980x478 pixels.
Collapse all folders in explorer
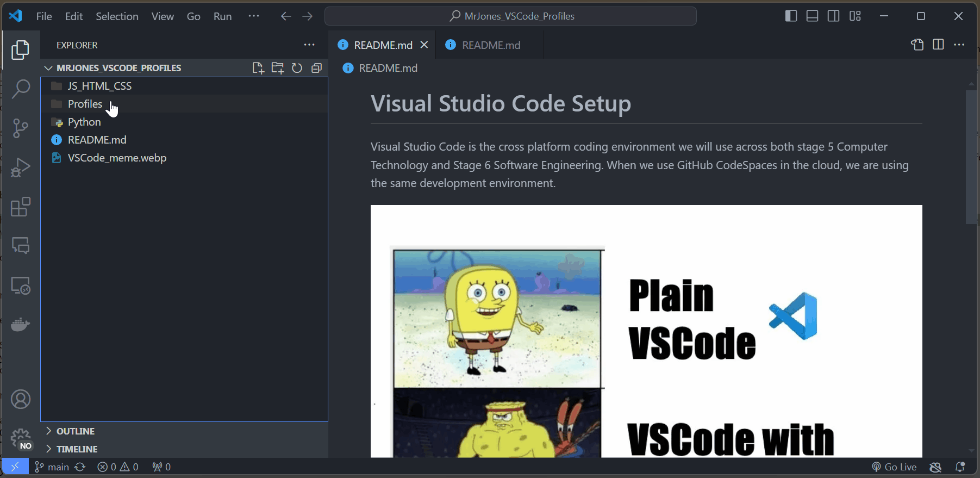tap(316, 68)
